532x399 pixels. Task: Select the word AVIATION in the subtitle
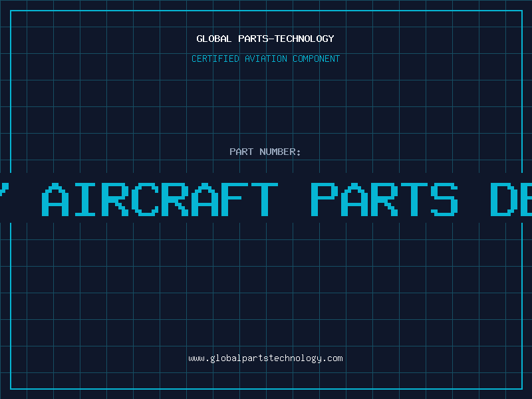tap(265, 59)
